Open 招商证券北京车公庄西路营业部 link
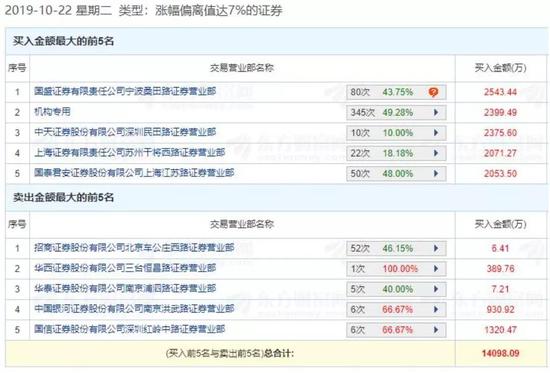 tap(134, 248)
